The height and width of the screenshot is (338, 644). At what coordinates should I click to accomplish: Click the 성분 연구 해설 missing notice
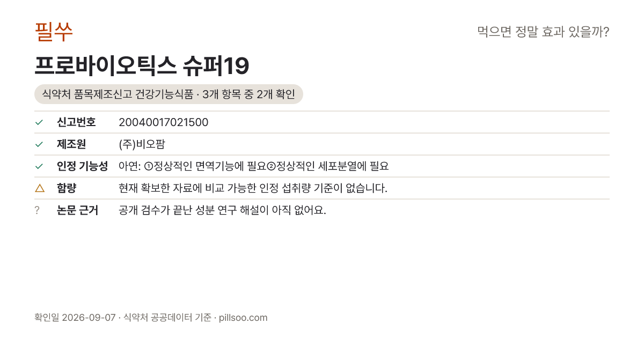(222, 210)
